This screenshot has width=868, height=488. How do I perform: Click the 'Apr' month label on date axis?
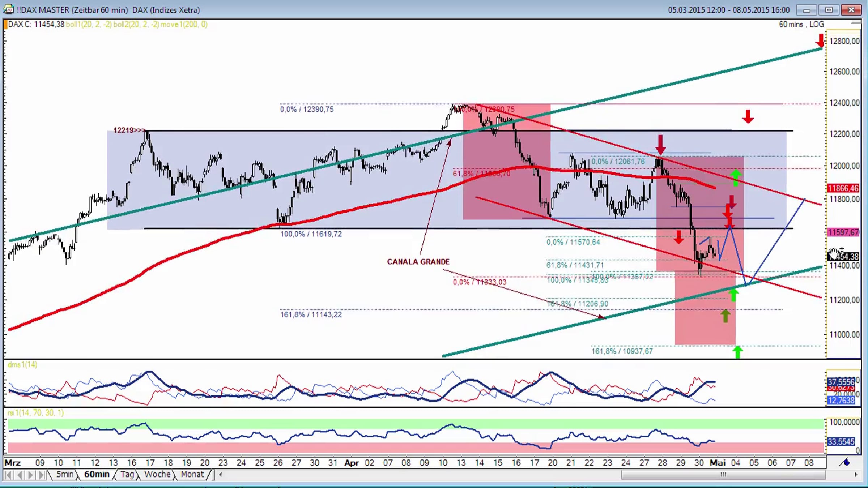(352, 463)
